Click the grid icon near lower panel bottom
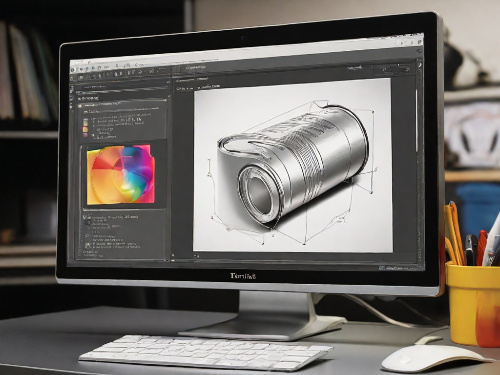The height and width of the screenshot is (375, 500). (88, 246)
